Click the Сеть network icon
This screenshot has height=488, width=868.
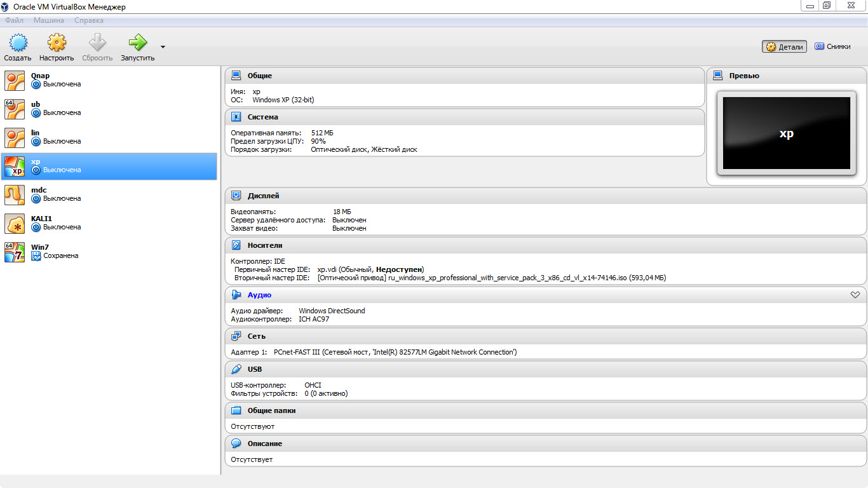tap(236, 336)
